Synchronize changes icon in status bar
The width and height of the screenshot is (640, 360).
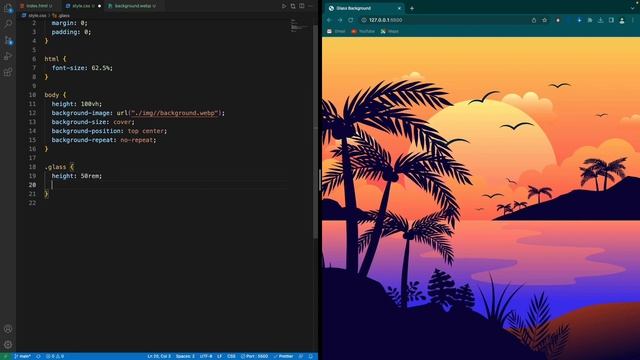point(38,356)
